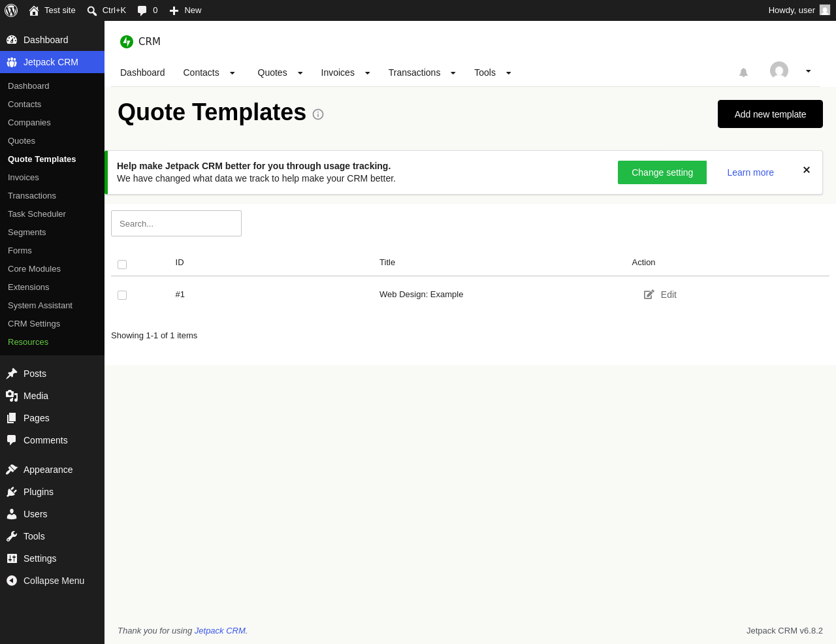Image resolution: width=836 pixels, height=644 pixels.
Task: Click the Media icon in sidebar
Action: (12, 396)
